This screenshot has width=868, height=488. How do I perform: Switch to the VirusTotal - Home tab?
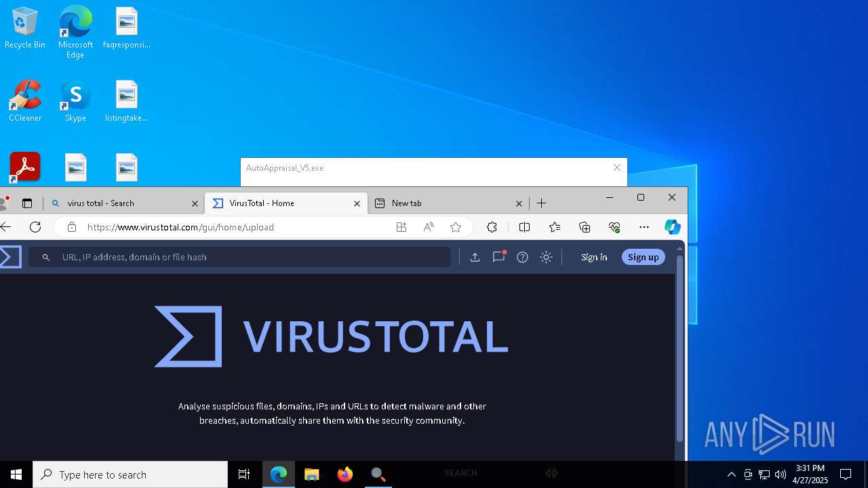pos(285,203)
